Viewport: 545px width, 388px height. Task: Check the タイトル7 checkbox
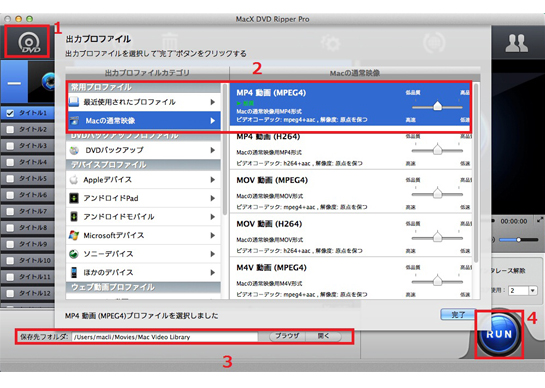tap(10, 211)
